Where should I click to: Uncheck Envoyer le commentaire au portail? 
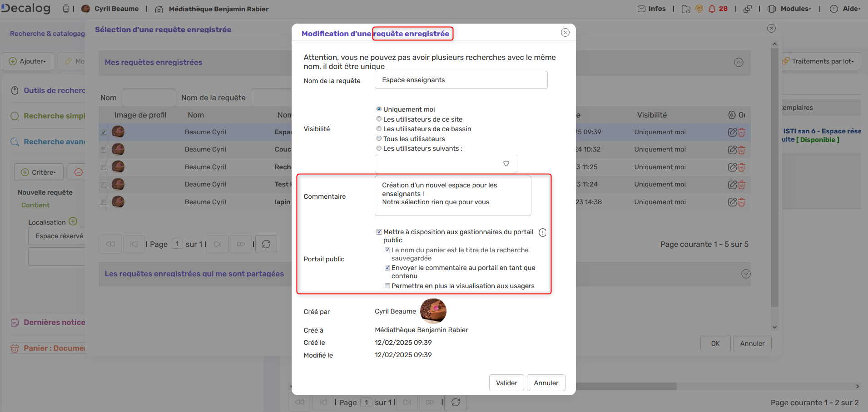[387, 268]
